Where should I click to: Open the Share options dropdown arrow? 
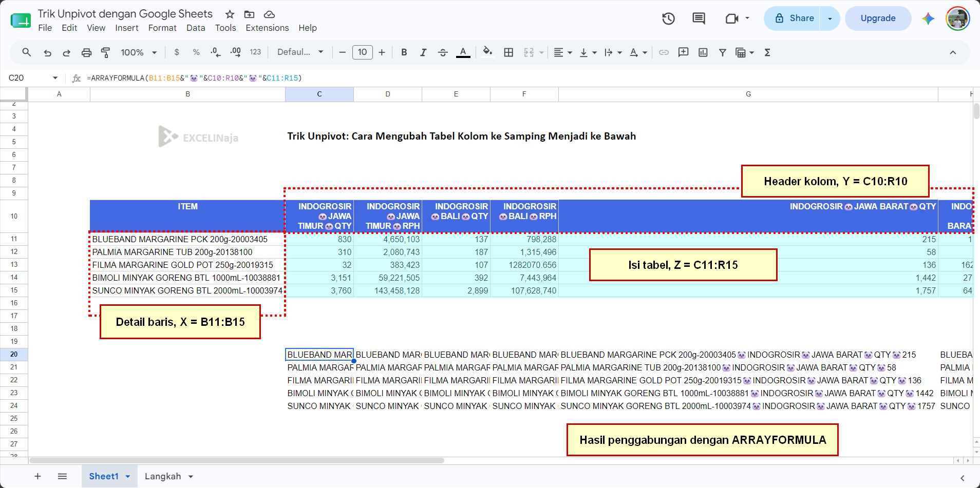(x=830, y=18)
